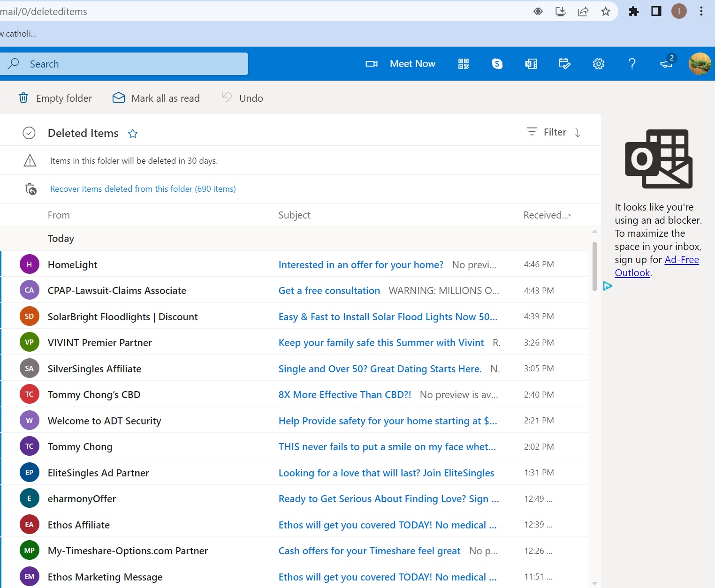Click the Help question mark icon

click(x=632, y=64)
